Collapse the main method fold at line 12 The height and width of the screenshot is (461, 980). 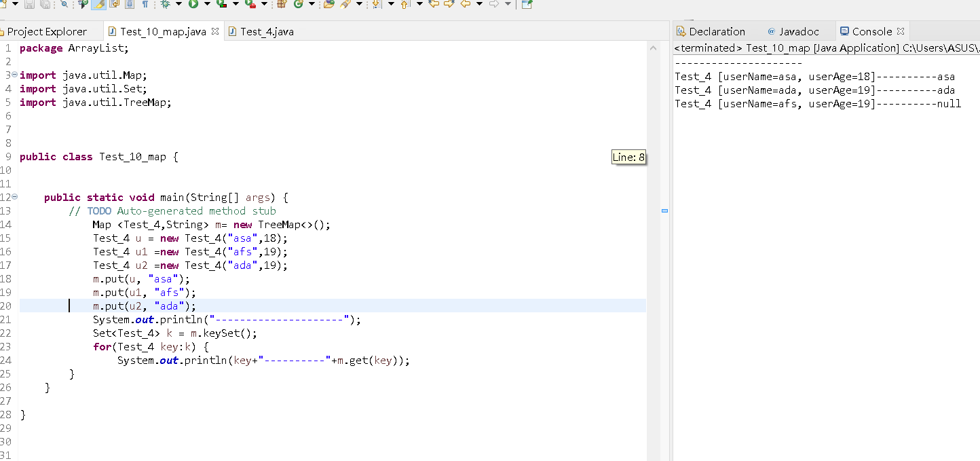(x=15, y=197)
